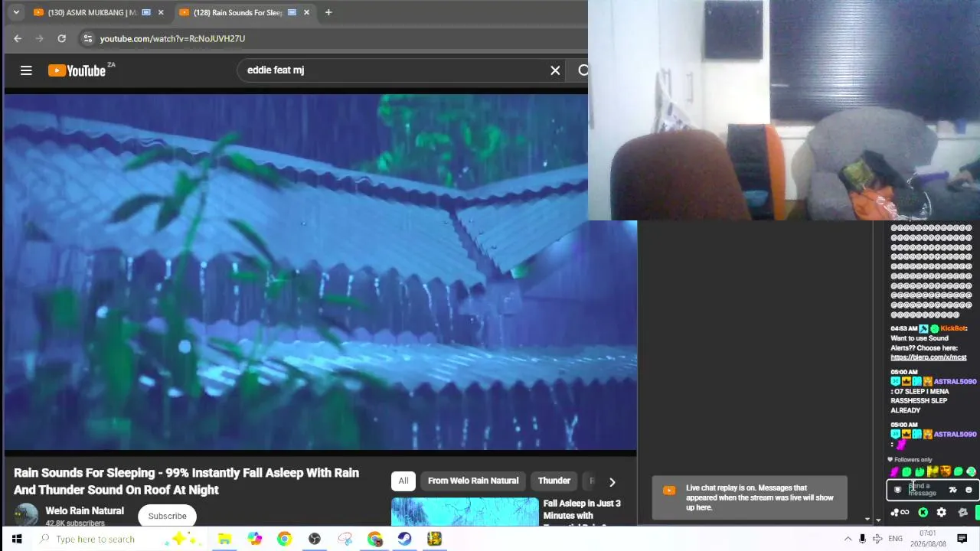
Task: Open the 'Fall Asleep in Just 3 Minutes' thumbnail
Action: (465, 512)
